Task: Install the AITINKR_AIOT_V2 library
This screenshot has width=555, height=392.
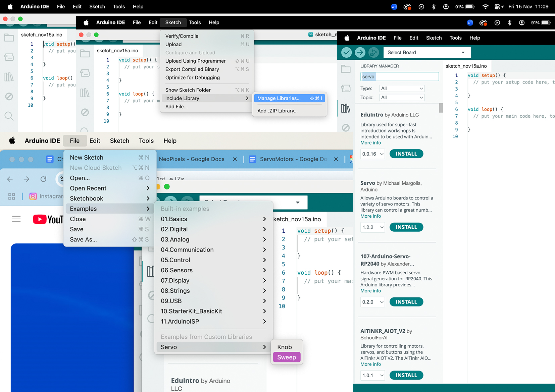Action: point(406,376)
